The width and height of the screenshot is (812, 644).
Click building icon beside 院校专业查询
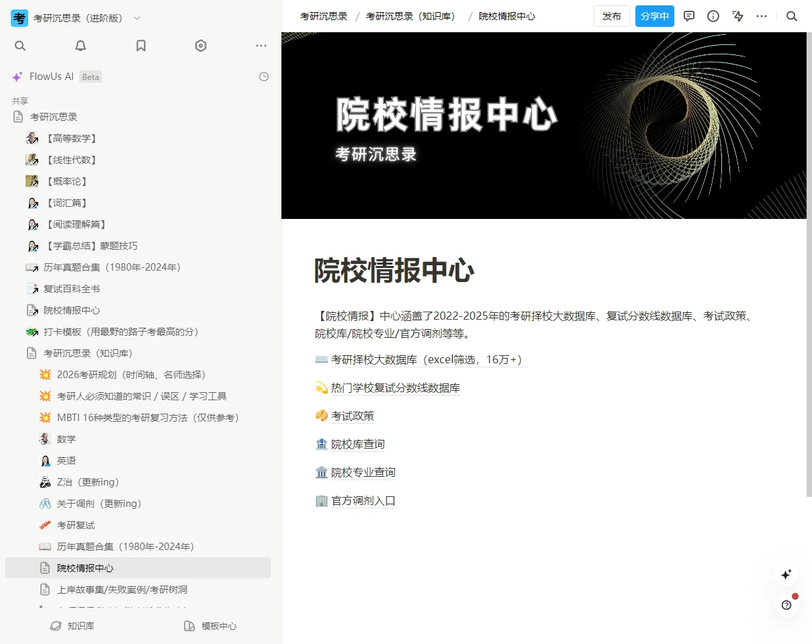321,472
